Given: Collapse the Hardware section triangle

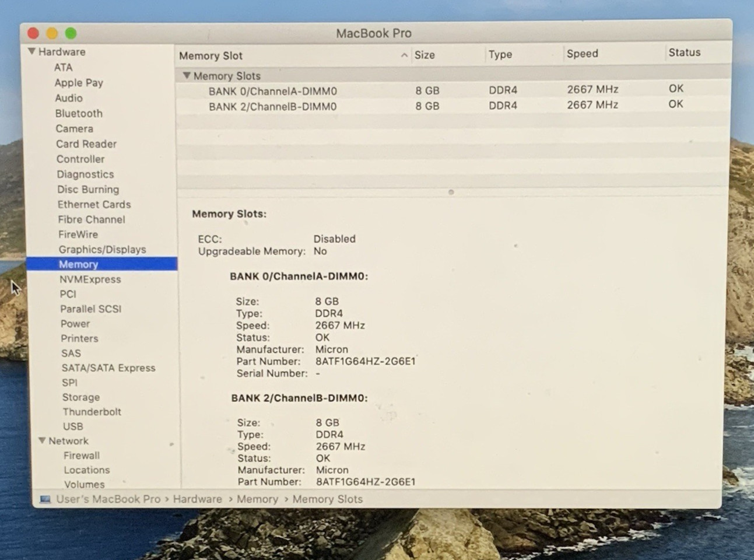Looking at the screenshot, I should [31, 51].
